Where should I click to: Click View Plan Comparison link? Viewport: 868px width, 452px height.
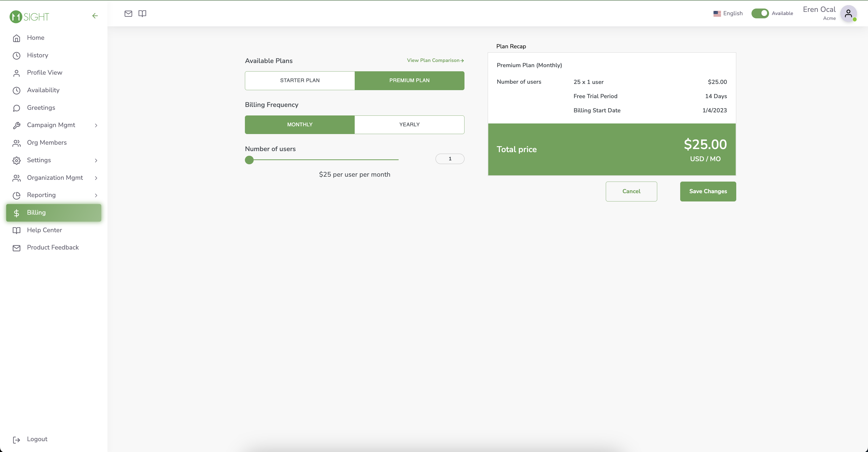[435, 60]
